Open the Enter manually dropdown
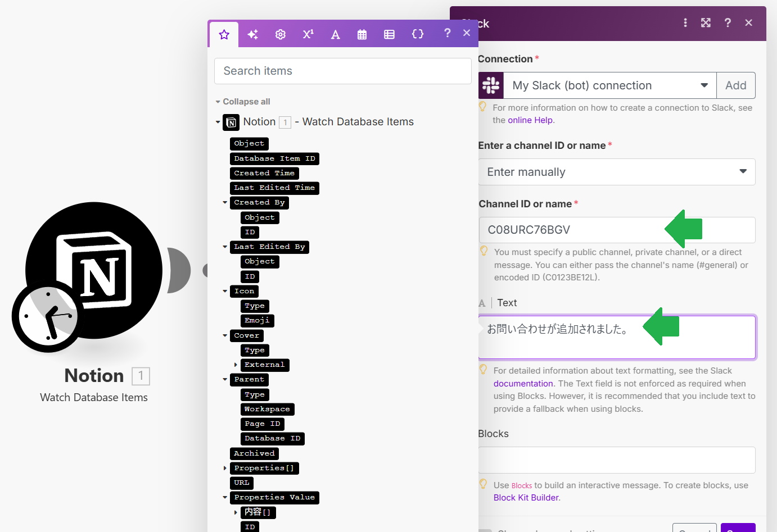This screenshot has width=777, height=532. pos(617,172)
